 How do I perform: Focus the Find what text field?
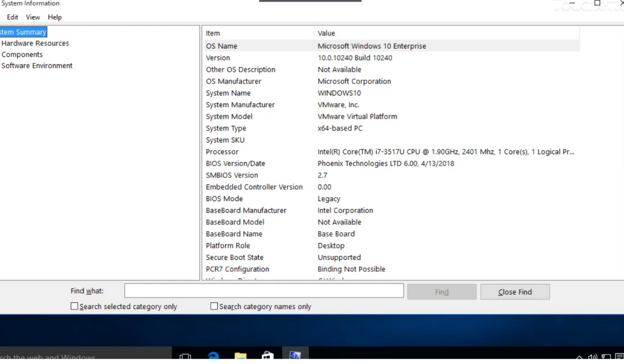pos(264,291)
